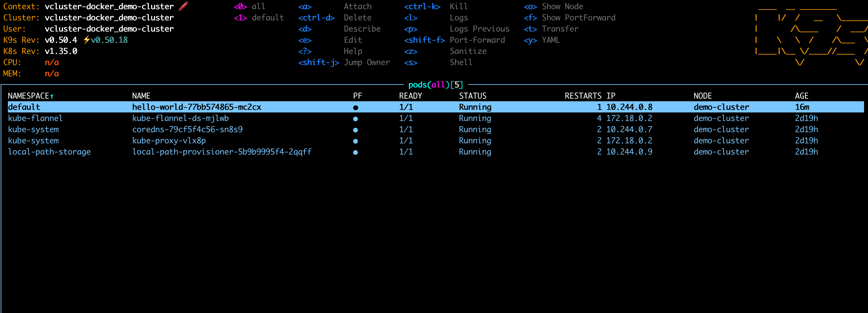Click the Delete command hint
Image resolution: width=868 pixels, height=313 pixels.
(357, 17)
